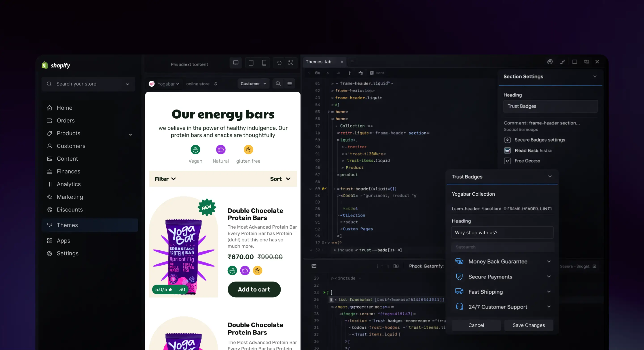
Task: Collapse the Section Settings panel
Action: point(595,76)
